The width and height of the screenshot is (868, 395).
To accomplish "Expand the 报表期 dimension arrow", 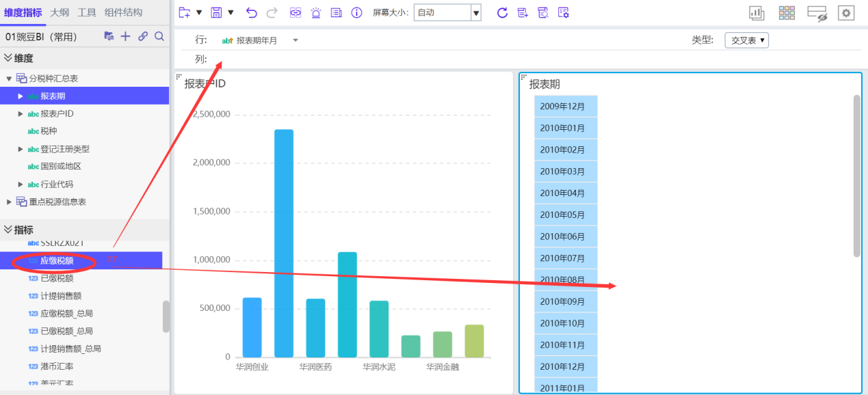I will point(21,96).
